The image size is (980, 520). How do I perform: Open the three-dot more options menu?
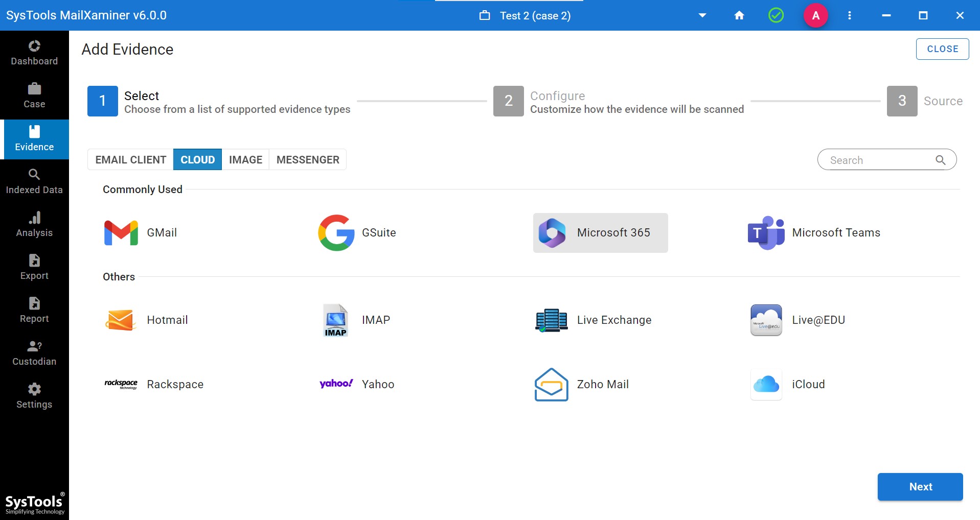[x=850, y=15]
